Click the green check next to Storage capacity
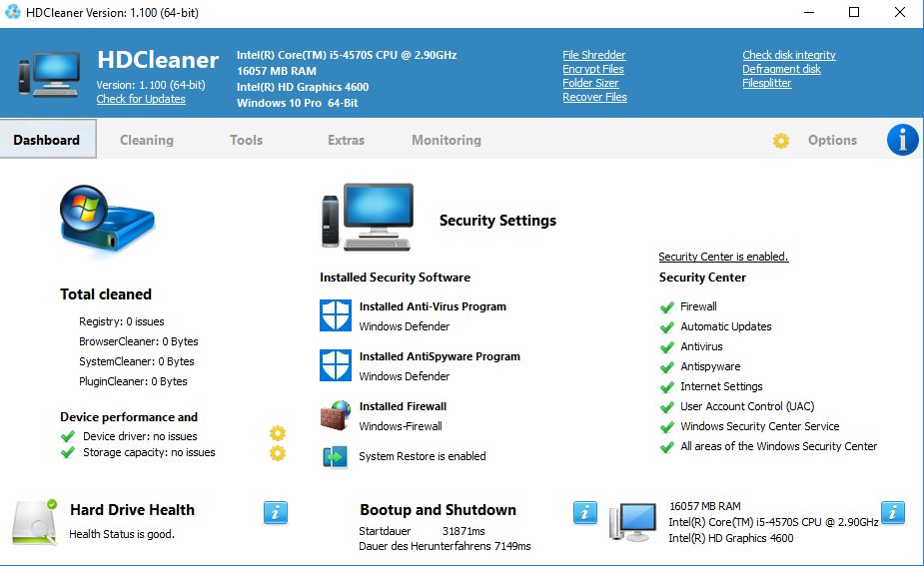 tap(68, 452)
